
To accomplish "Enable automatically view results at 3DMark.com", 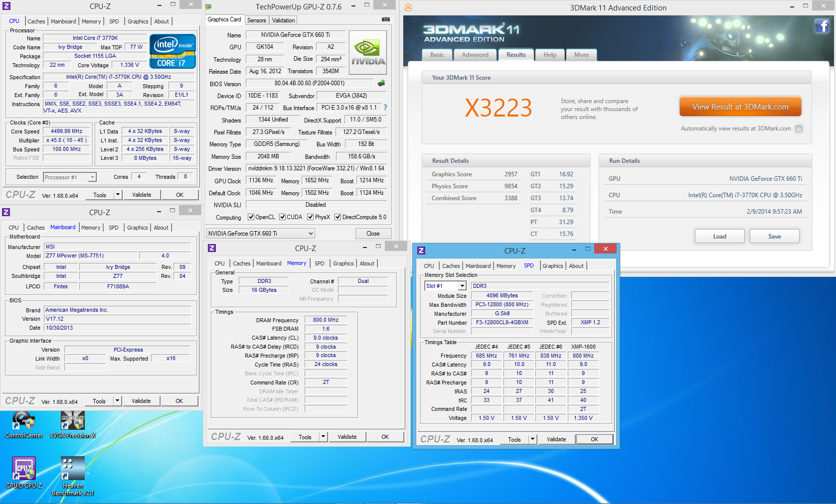I will pos(799,128).
